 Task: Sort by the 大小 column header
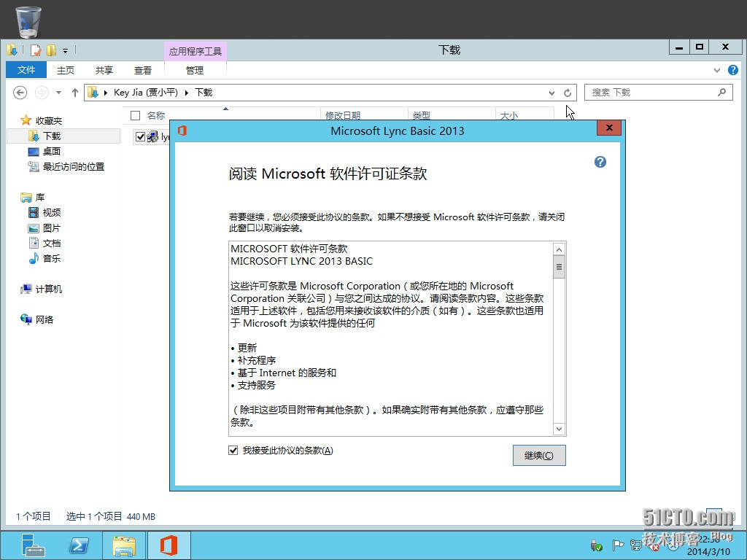pyautogui.click(x=508, y=116)
